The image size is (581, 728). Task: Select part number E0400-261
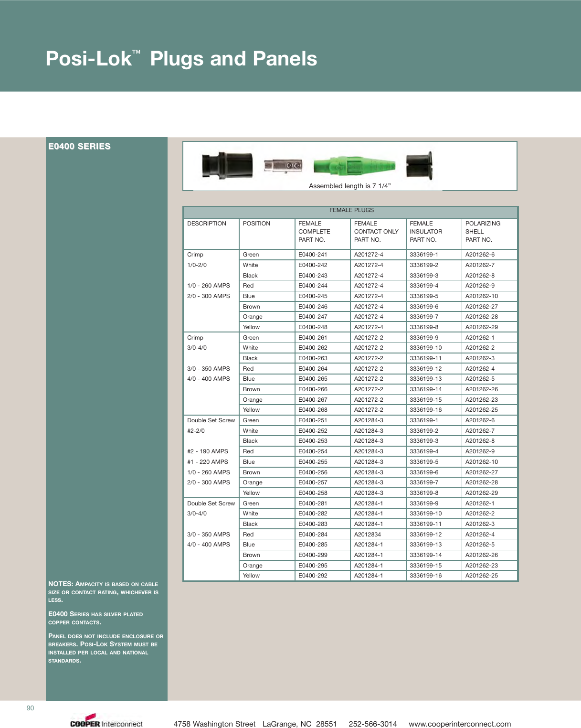pos(313,338)
